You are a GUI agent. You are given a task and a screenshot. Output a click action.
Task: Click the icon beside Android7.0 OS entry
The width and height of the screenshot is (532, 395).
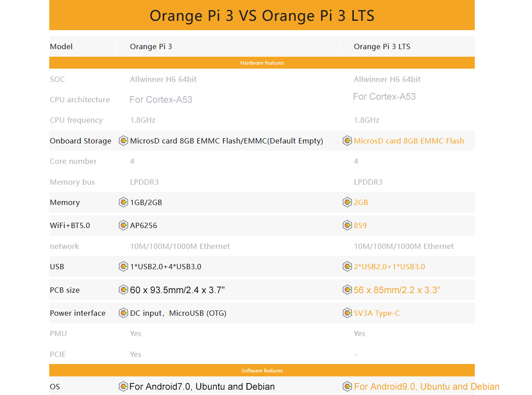[x=124, y=387]
